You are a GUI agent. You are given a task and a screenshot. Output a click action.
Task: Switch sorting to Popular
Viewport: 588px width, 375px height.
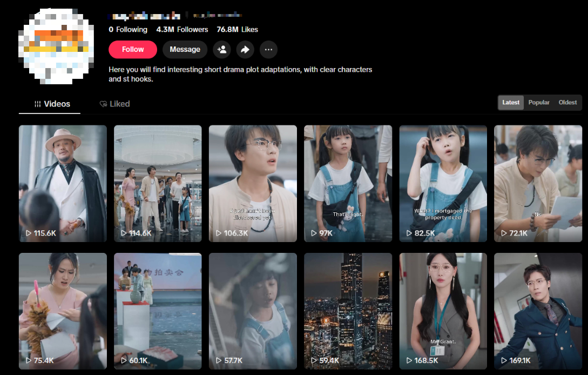click(538, 102)
